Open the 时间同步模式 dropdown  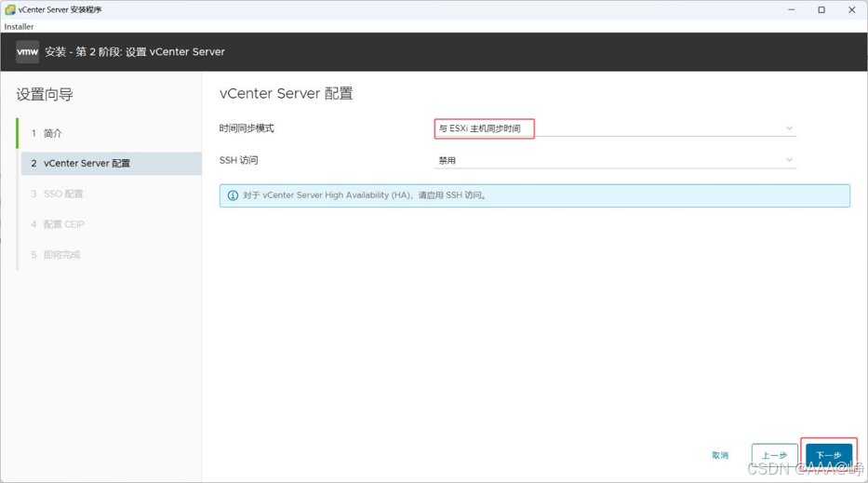[x=615, y=128]
